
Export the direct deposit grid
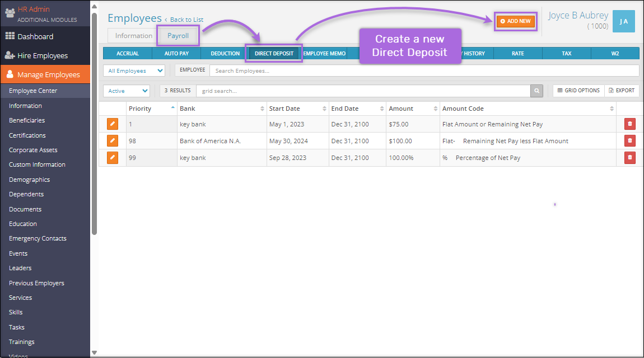point(622,91)
